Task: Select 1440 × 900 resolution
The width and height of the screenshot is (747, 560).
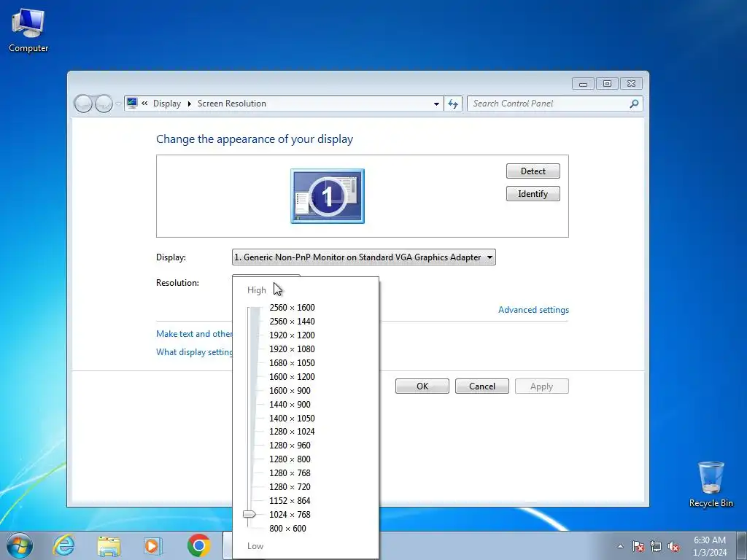Action: click(290, 404)
